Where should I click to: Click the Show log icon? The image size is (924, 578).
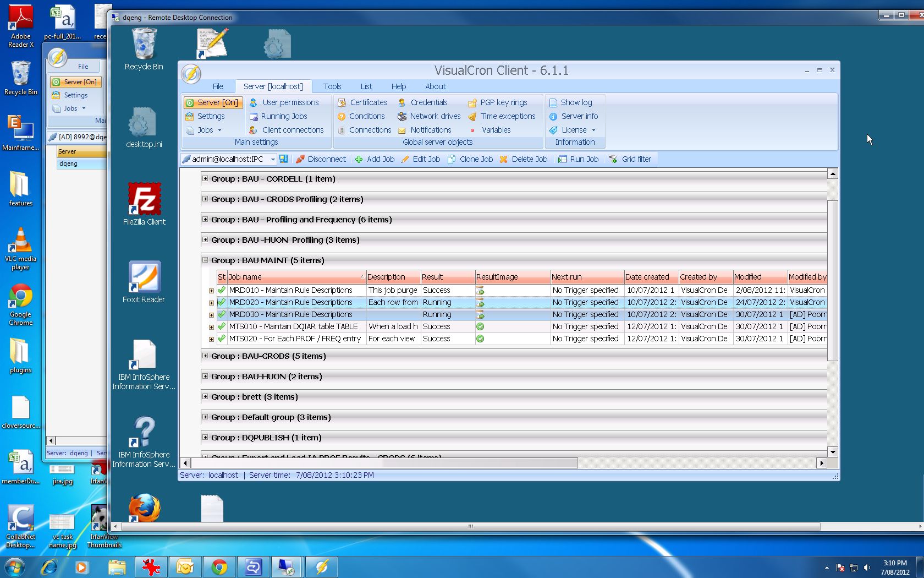point(553,102)
